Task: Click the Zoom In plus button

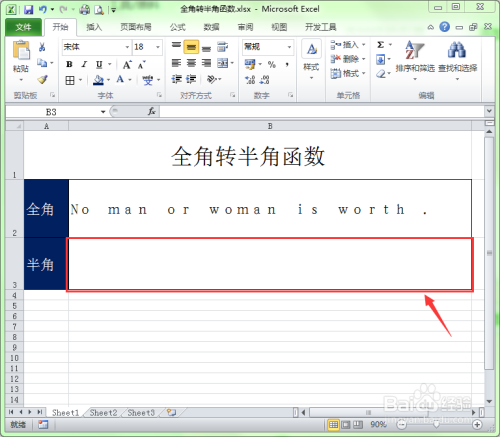Action: (x=477, y=424)
